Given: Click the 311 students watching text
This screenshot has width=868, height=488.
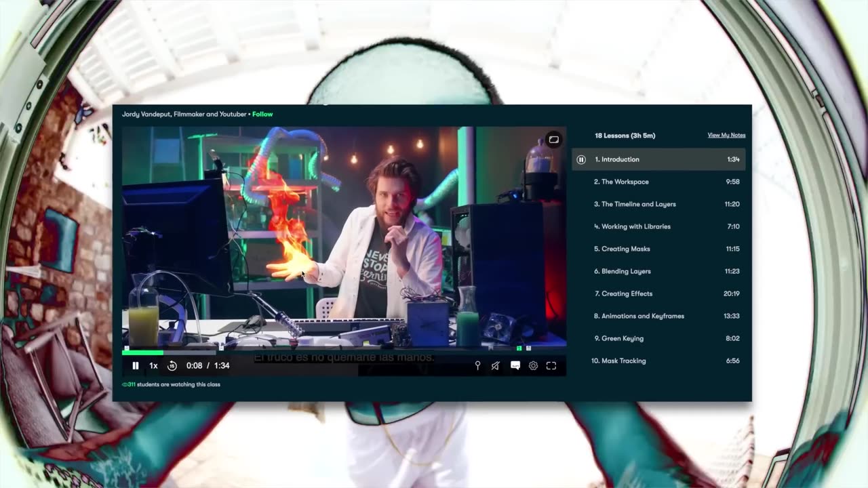Looking at the screenshot, I should (x=171, y=384).
